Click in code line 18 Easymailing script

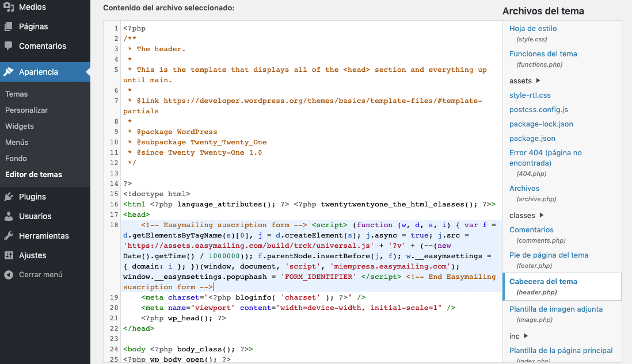[x=310, y=256]
